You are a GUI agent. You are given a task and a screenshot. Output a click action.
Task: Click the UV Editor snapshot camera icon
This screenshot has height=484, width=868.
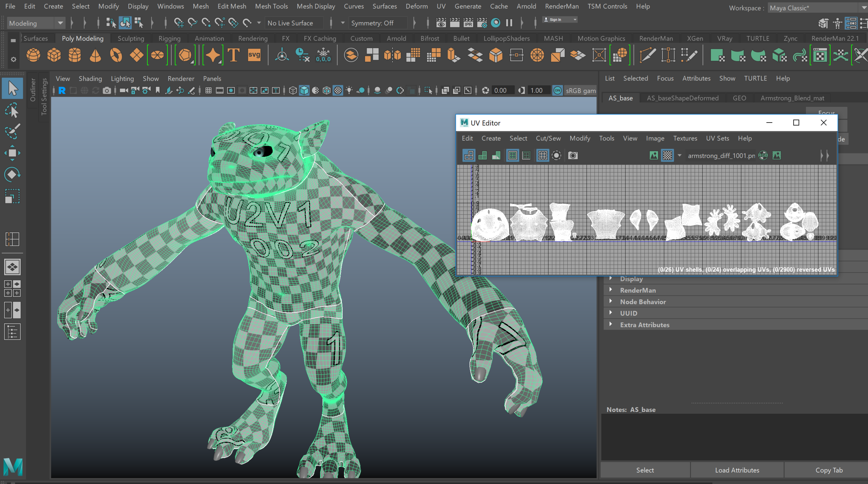click(x=573, y=156)
